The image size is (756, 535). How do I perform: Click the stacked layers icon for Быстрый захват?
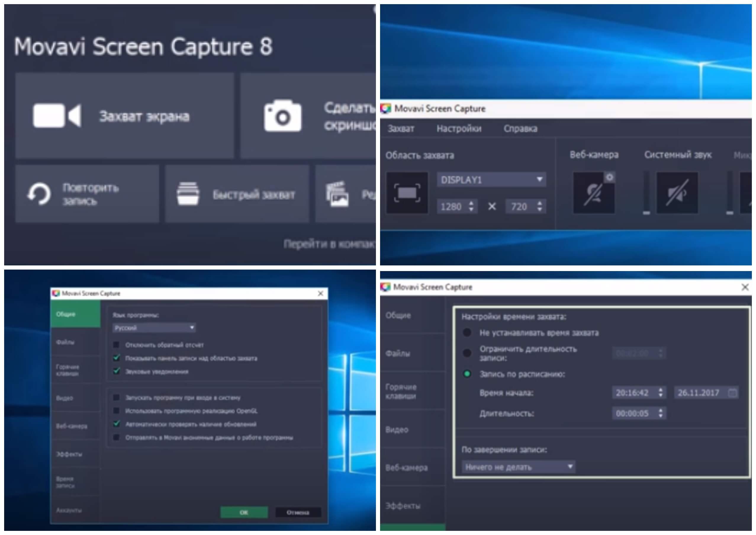[188, 194]
